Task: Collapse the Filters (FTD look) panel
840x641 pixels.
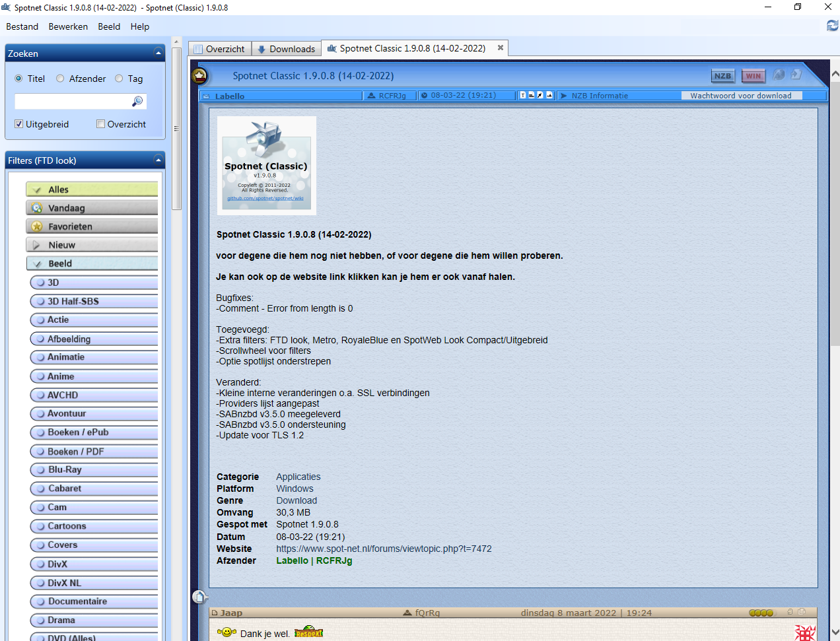Action: 158,159
